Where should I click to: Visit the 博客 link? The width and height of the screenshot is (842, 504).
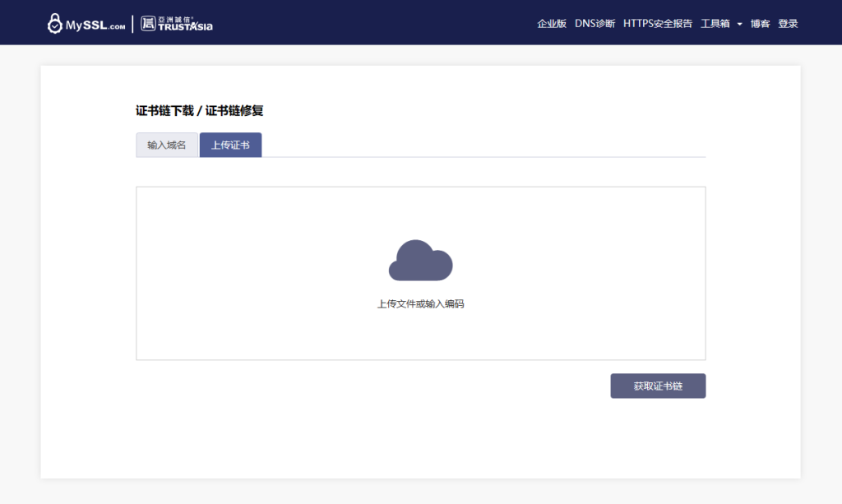[760, 24]
